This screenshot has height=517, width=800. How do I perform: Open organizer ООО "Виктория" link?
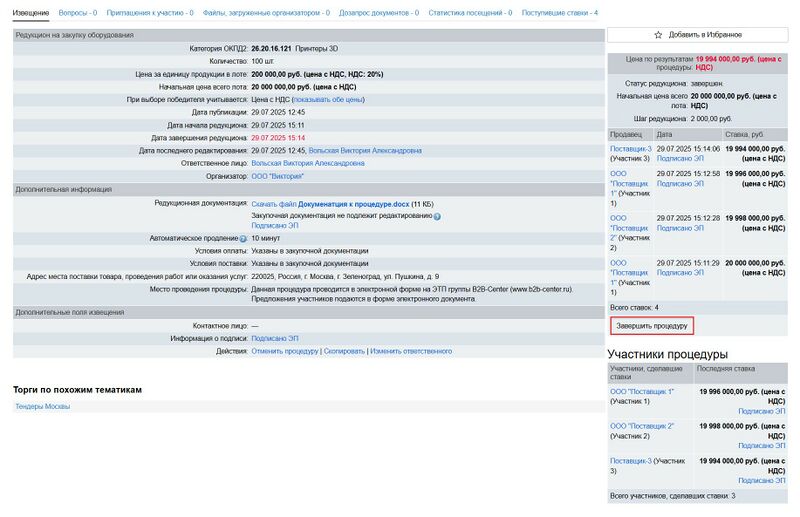point(278,176)
